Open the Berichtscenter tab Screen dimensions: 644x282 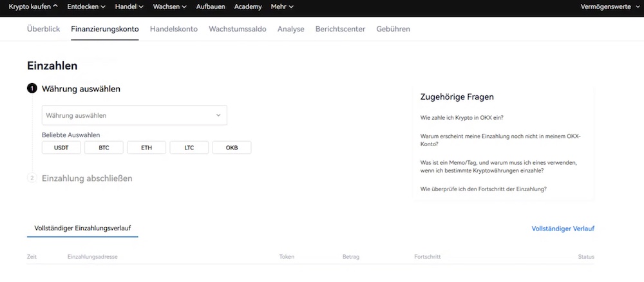[x=340, y=29]
